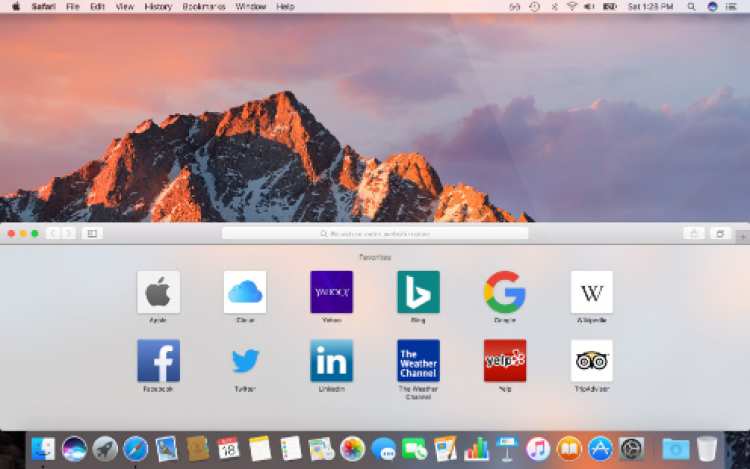Open the File menu
The height and width of the screenshot is (469, 750).
point(73,7)
